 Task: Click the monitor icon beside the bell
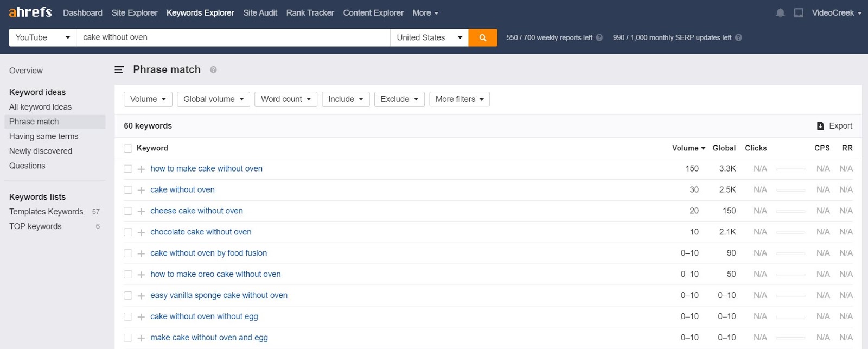(799, 13)
